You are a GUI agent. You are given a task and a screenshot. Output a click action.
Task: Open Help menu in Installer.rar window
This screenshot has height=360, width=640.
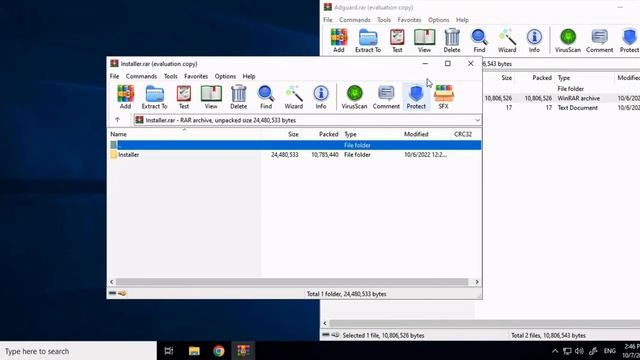click(x=249, y=76)
